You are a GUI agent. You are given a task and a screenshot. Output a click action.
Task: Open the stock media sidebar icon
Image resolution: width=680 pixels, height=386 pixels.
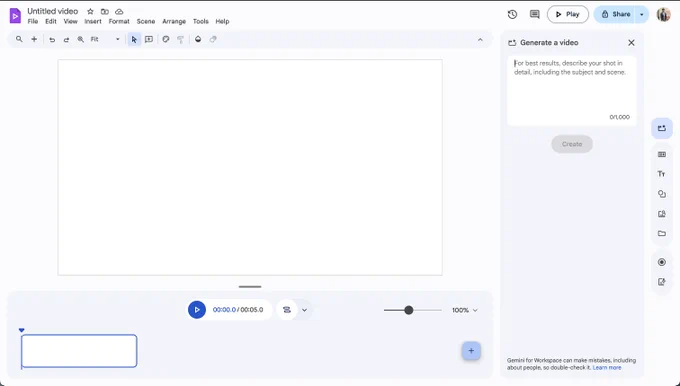point(662,214)
